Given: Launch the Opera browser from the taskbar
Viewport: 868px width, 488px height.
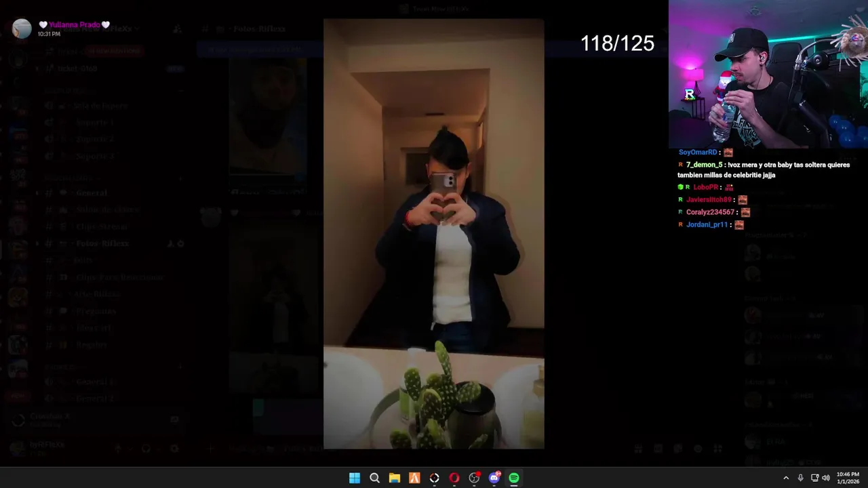Looking at the screenshot, I should click(x=454, y=478).
